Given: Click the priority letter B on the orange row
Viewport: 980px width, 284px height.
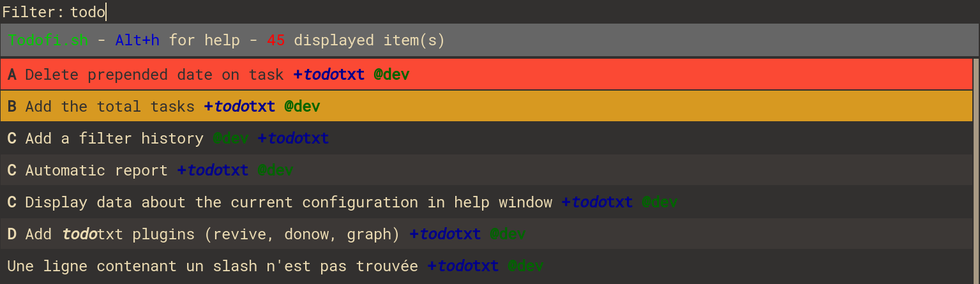Looking at the screenshot, I should coord(12,107).
